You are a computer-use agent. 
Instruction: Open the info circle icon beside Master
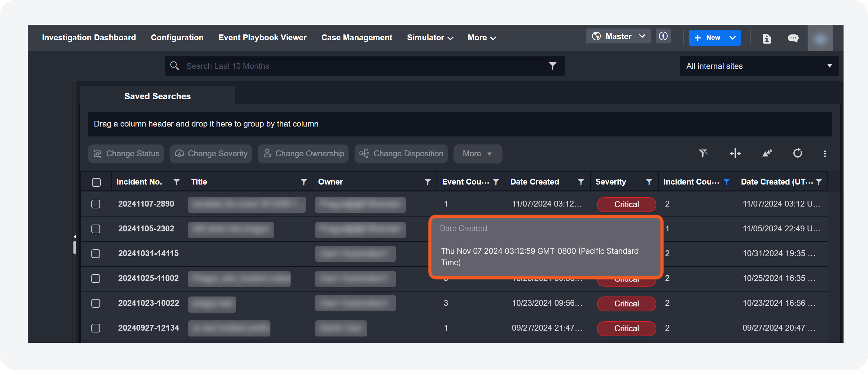pyautogui.click(x=663, y=36)
